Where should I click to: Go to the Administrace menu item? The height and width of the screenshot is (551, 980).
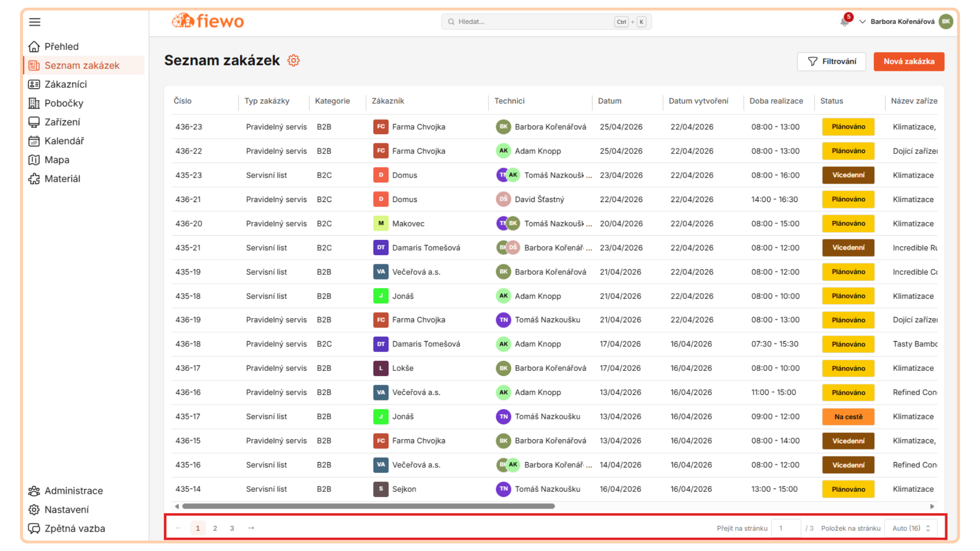pos(73,491)
